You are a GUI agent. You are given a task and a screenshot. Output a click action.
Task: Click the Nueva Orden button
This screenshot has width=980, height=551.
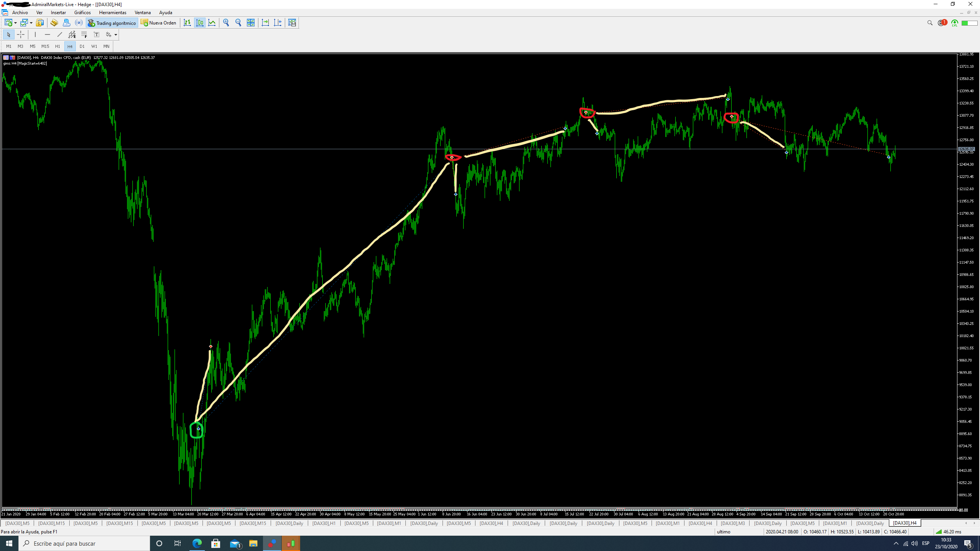click(158, 23)
